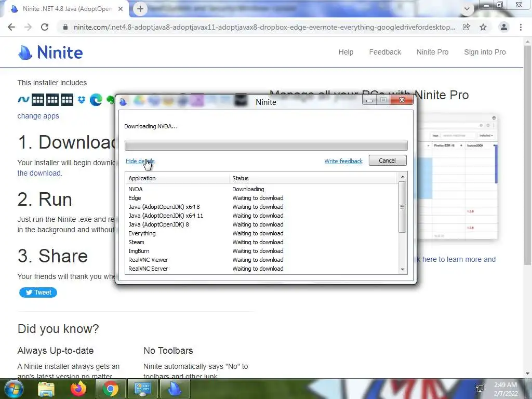Click the 'No Toolbars' heading
This screenshot has height=399, width=532.
pyautogui.click(x=168, y=351)
